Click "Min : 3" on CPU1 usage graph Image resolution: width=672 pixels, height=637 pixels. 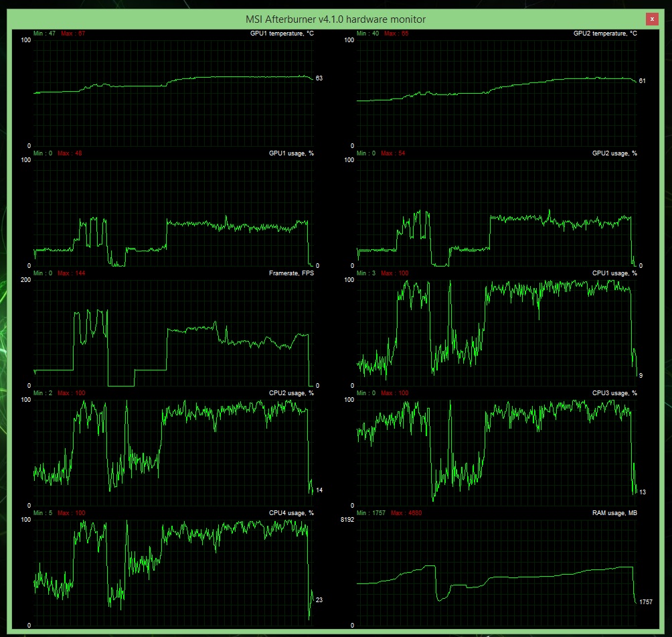click(366, 273)
